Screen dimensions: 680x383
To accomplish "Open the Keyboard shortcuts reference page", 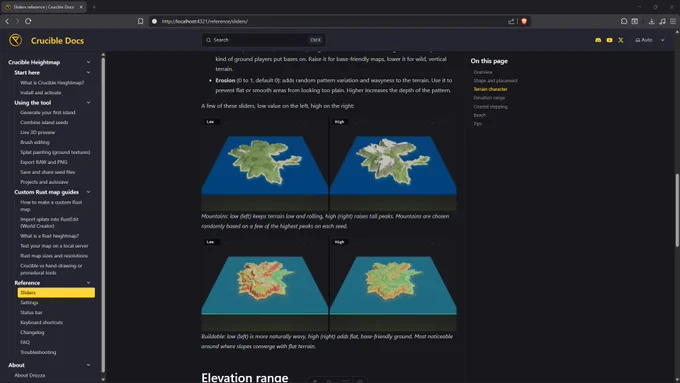I will tap(41, 322).
